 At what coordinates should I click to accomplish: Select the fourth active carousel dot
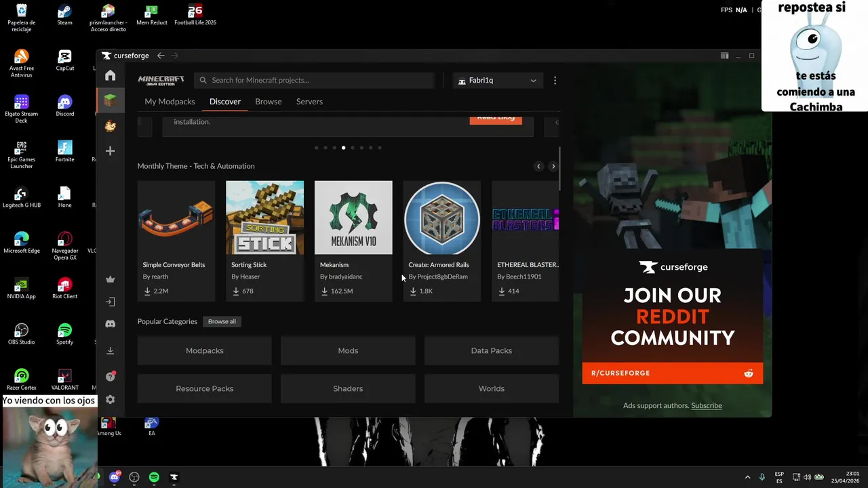pyautogui.click(x=344, y=148)
